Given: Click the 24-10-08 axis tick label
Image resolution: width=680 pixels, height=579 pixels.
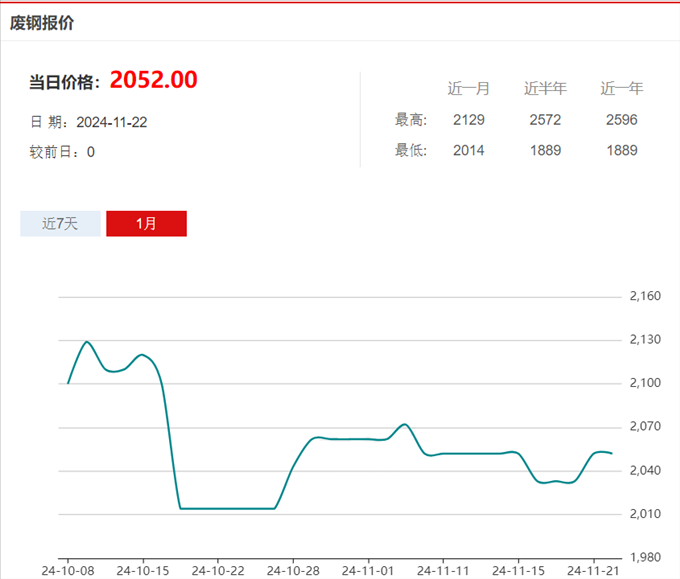Looking at the screenshot, I should pos(68,571).
